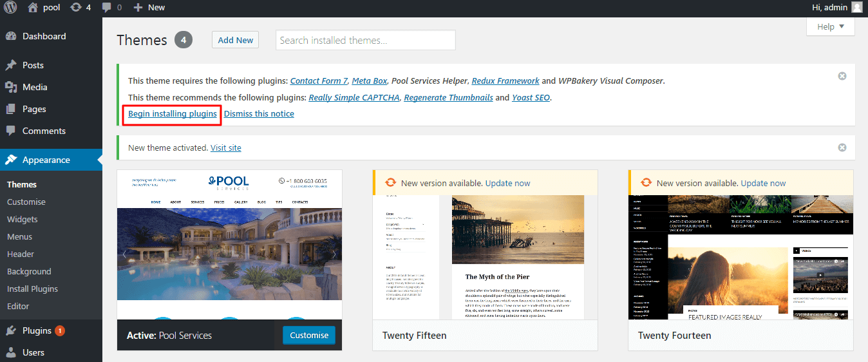Select the Pool Services theme thumbnail

(x=230, y=245)
